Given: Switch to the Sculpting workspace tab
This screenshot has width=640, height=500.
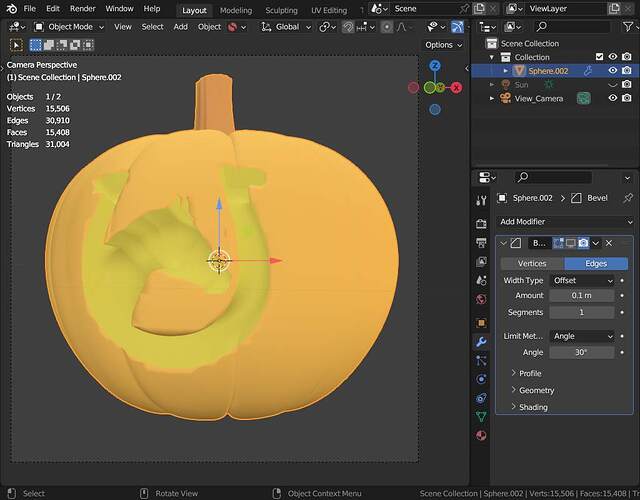Looking at the screenshot, I should pyautogui.click(x=281, y=10).
